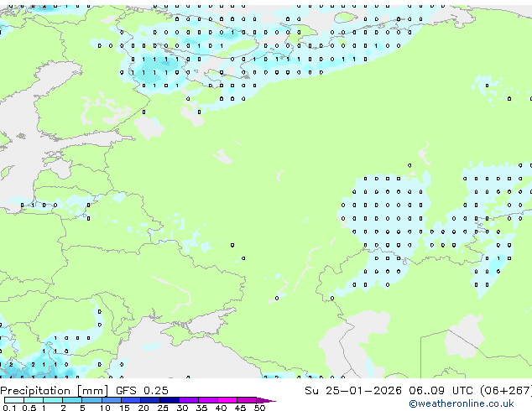The image size is (532, 411).
Task: Click the 10–15 mm legend color swatch
Action: point(111,400)
